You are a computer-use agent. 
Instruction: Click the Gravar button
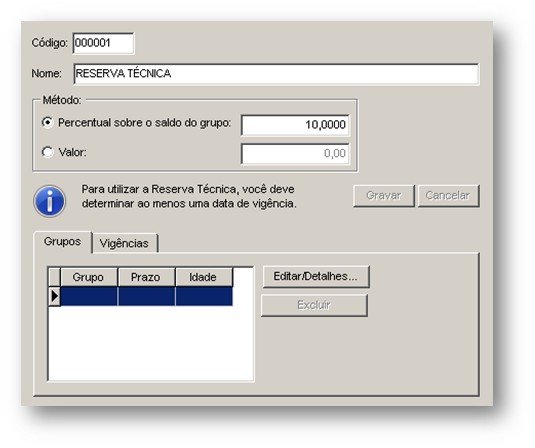click(x=384, y=196)
